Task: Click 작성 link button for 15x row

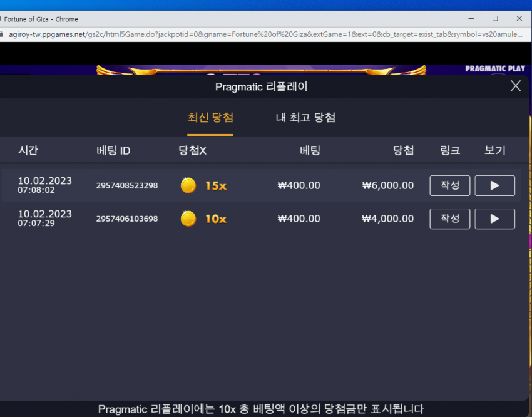Action: [449, 185]
